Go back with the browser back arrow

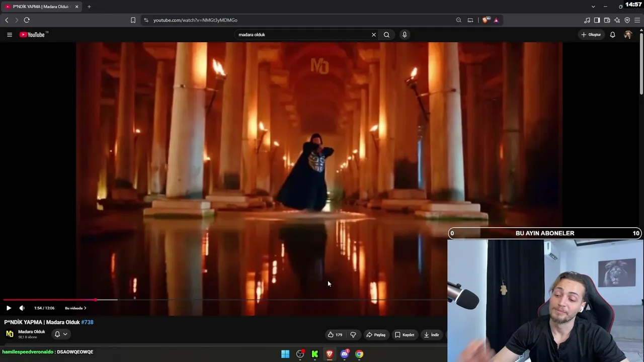[x=7, y=20]
